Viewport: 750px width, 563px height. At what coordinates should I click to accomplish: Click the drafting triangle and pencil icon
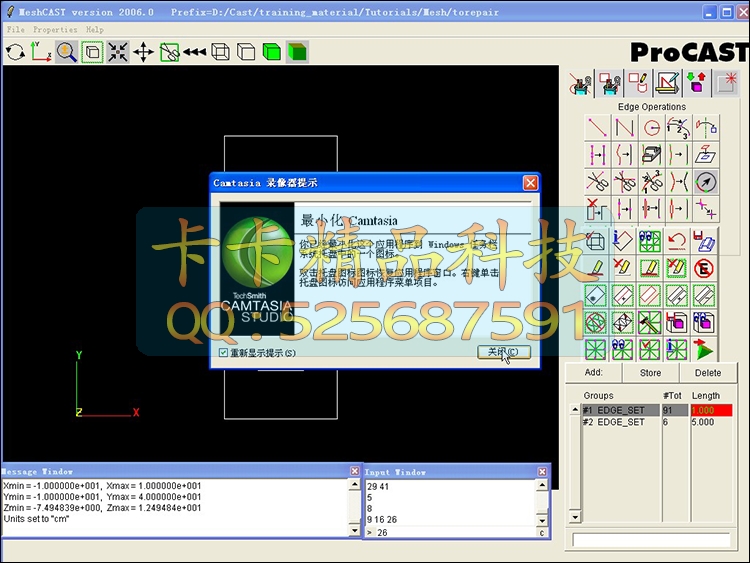pyautogui.click(x=667, y=83)
